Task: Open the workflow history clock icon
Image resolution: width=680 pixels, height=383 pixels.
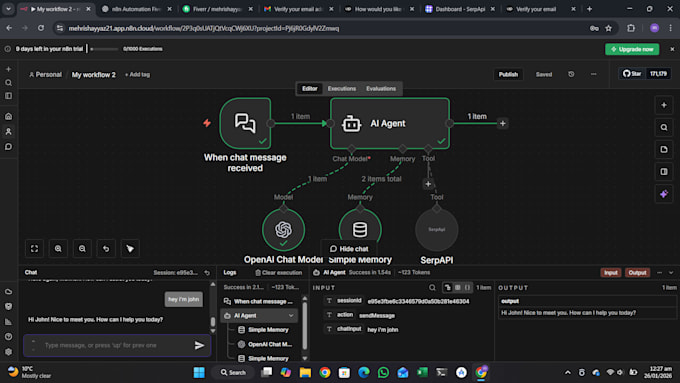Action: (x=571, y=74)
